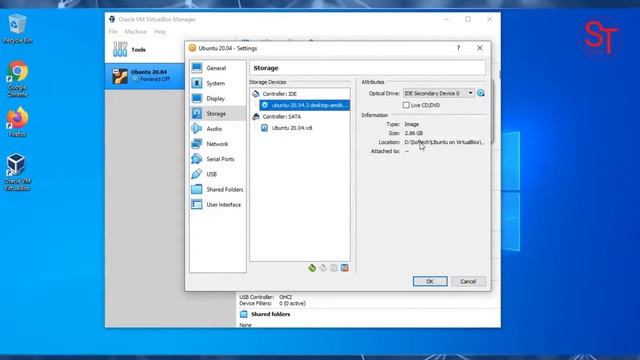Open General settings category

tap(218, 68)
